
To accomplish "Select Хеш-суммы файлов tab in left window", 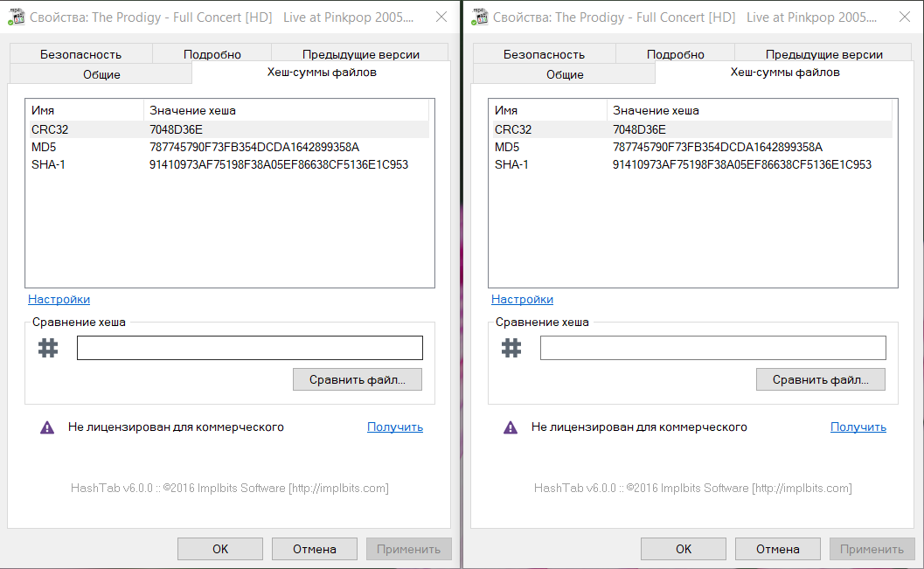I will click(322, 73).
